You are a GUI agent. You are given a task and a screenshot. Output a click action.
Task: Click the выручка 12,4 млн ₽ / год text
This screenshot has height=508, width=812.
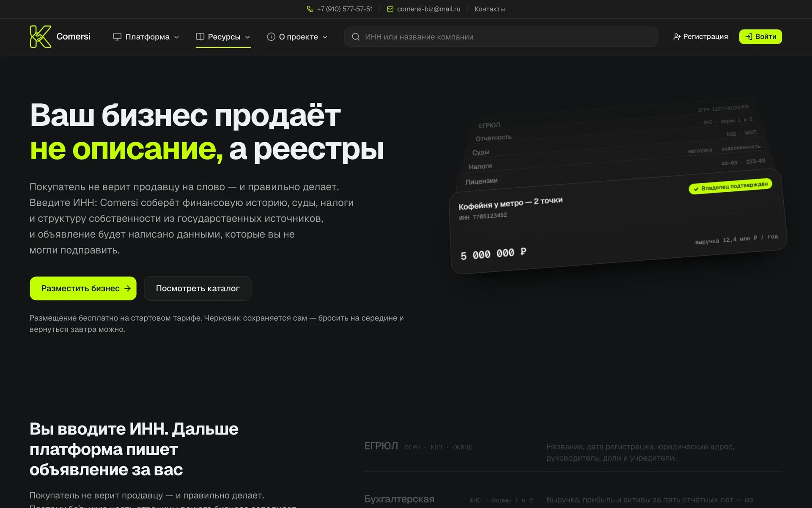(x=736, y=239)
